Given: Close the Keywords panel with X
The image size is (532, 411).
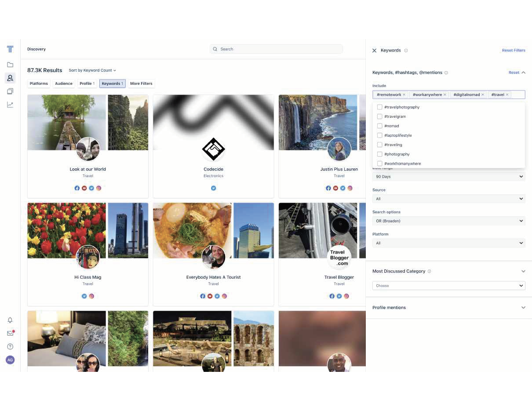Looking at the screenshot, I should 375,51.
